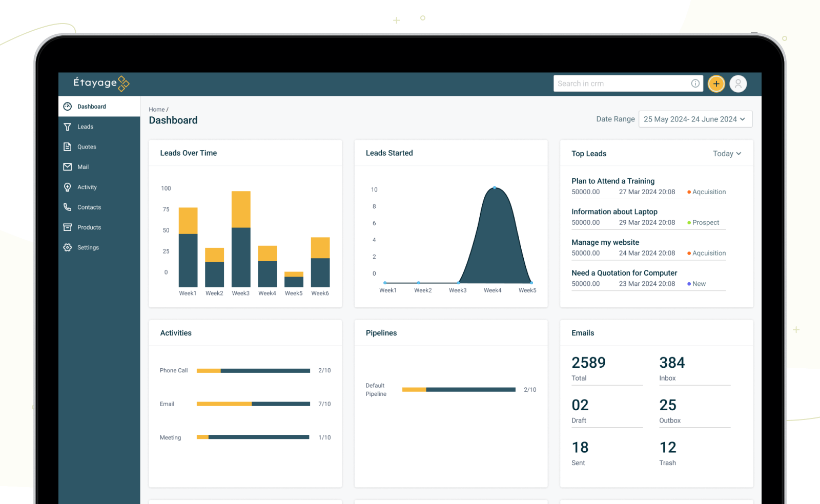
Task: Click the Products icon in sidebar
Action: click(68, 227)
